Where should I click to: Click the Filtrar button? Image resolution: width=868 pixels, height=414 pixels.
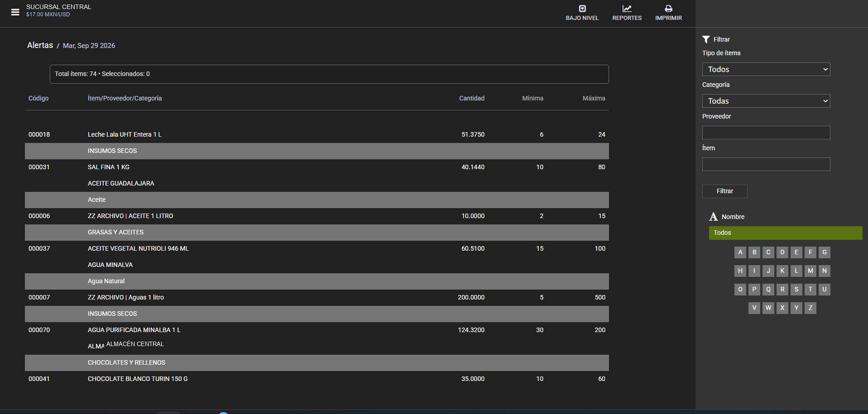point(724,191)
